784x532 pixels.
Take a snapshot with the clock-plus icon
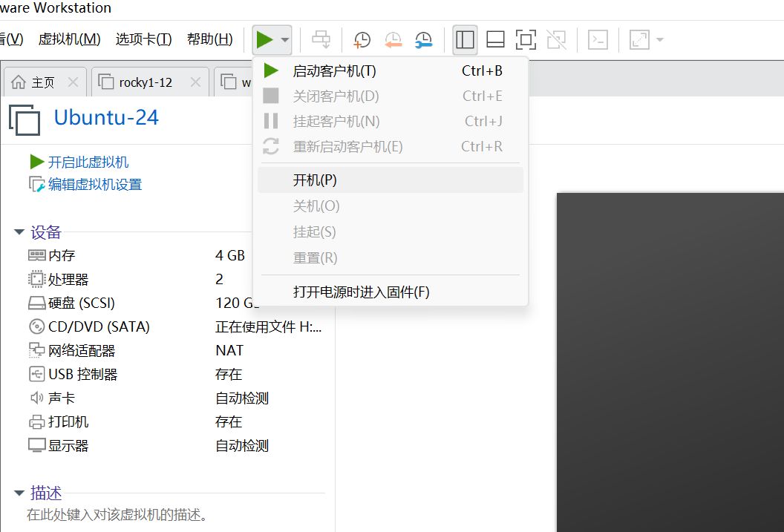click(362, 39)
